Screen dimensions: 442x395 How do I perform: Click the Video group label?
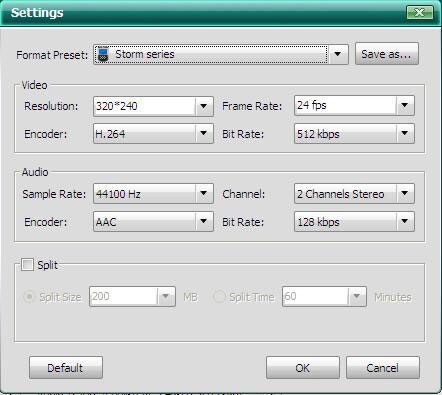tap(34, 85)
